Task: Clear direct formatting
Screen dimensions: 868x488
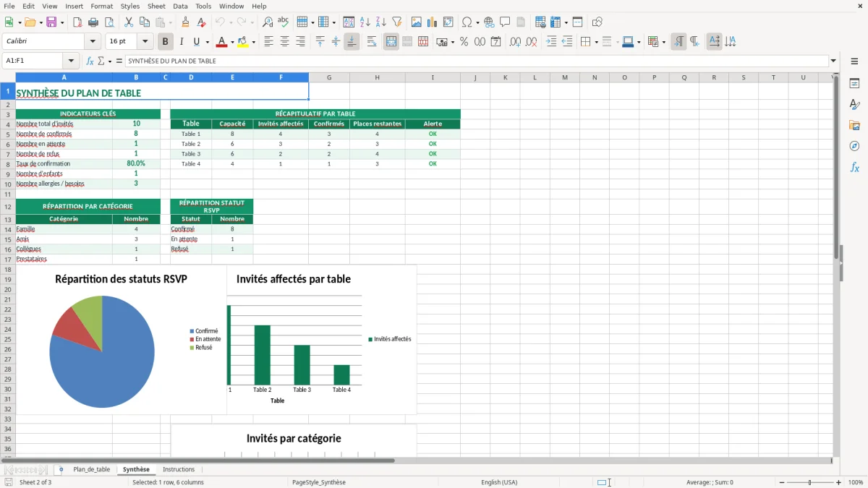Action: coord(201,22)
